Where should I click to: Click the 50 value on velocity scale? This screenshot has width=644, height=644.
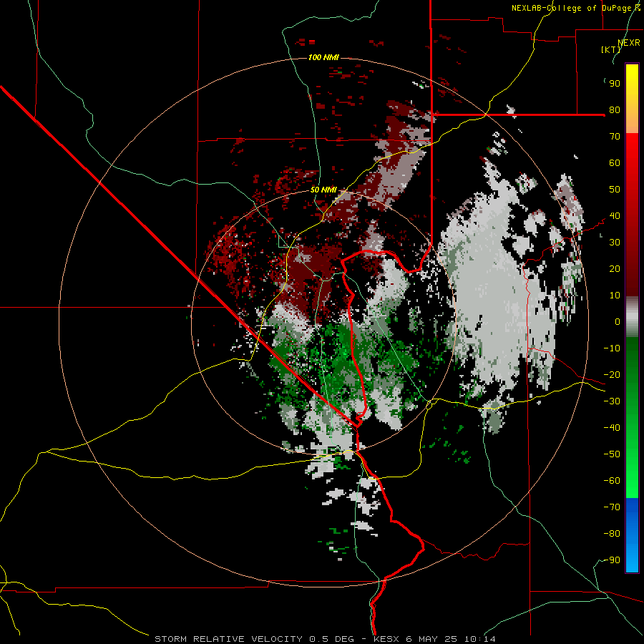[615, 190]
